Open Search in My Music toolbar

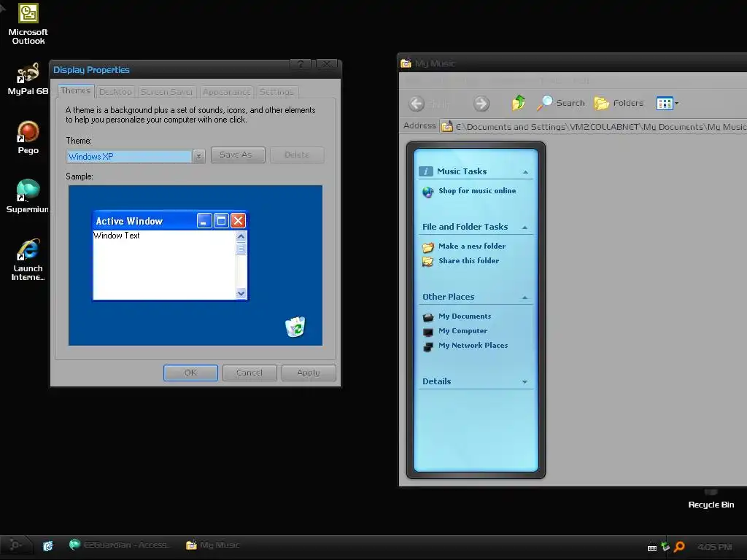click(561, 103)
